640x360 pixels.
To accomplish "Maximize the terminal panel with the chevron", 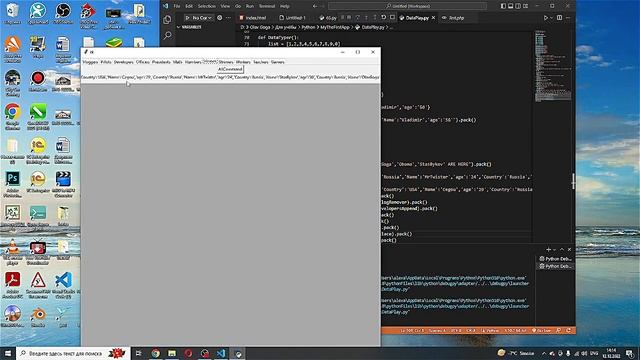I will pyautogui.click(x=562, y=249).
